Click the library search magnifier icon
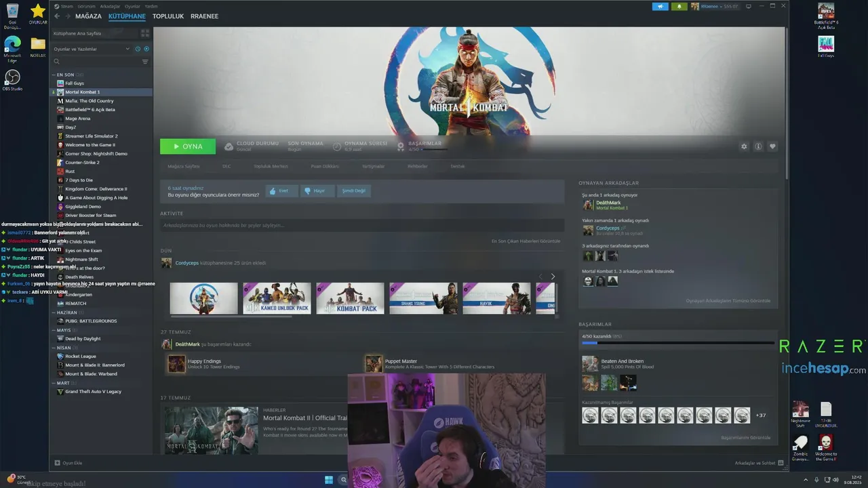 pos(57,62)
